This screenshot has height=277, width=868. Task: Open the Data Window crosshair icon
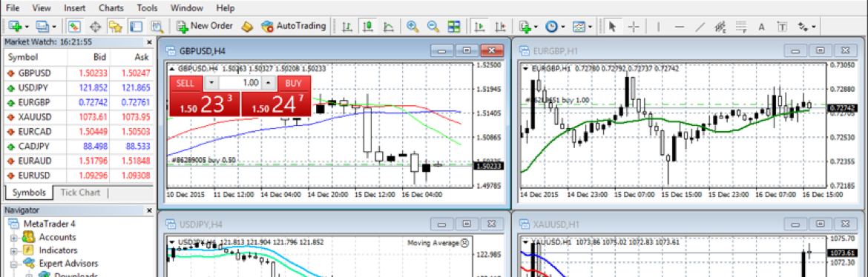coord(95,26)
